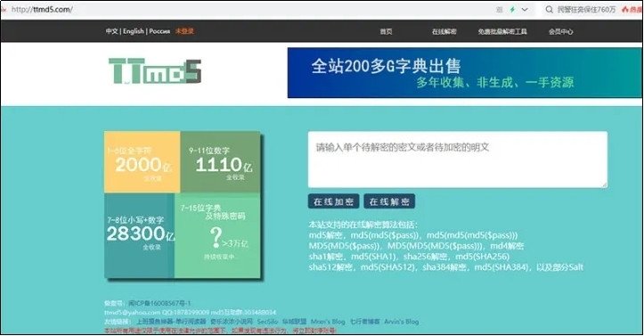Switch site language to Россия

[x=159, y=31]
